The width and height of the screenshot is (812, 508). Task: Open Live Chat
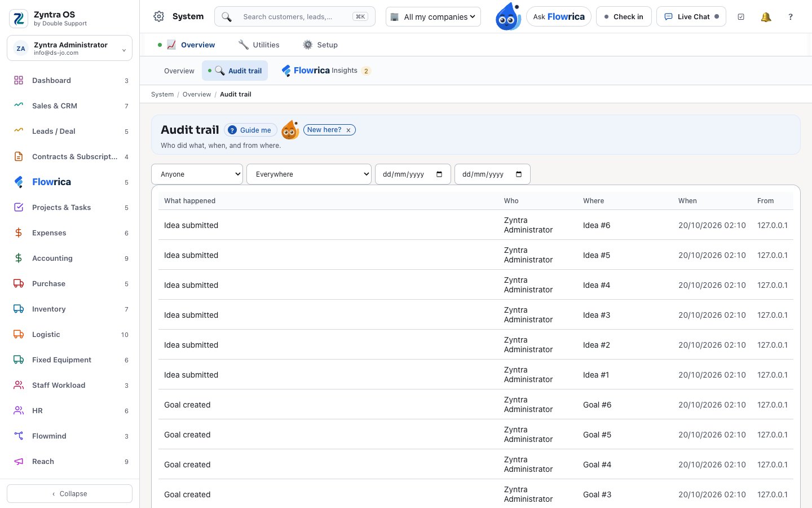pos(691,17)
